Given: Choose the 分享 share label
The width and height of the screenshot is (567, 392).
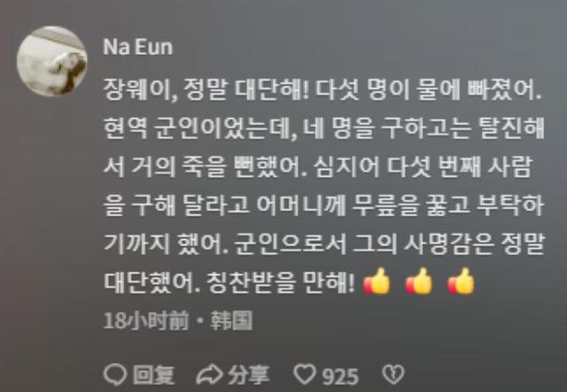Looking at the screenshot, I should [x=249, y=374].
